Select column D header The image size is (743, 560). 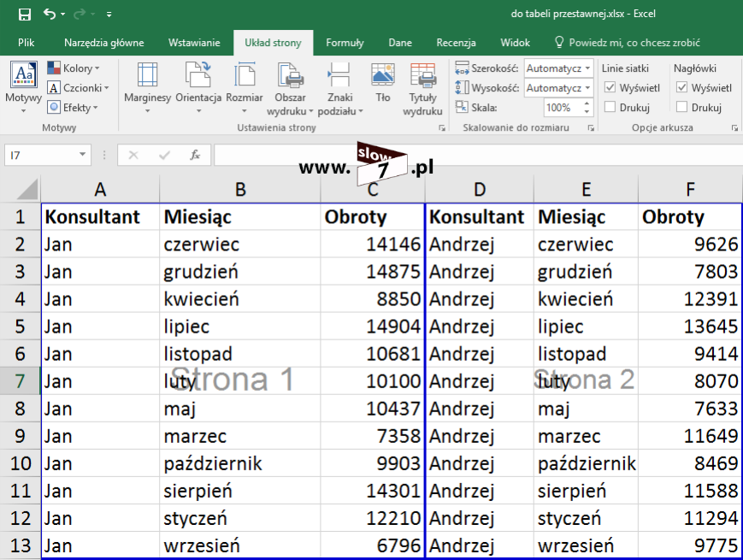pyautogui.click(x=480, y=190)
